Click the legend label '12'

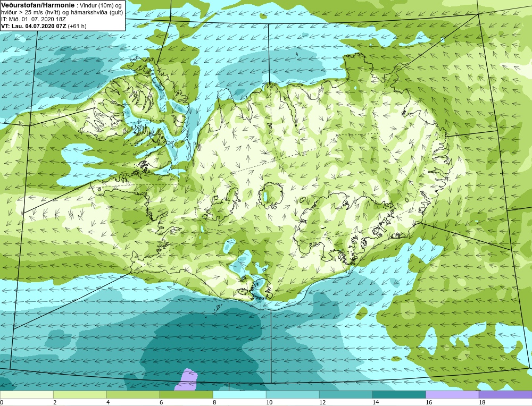click(322, 403)
